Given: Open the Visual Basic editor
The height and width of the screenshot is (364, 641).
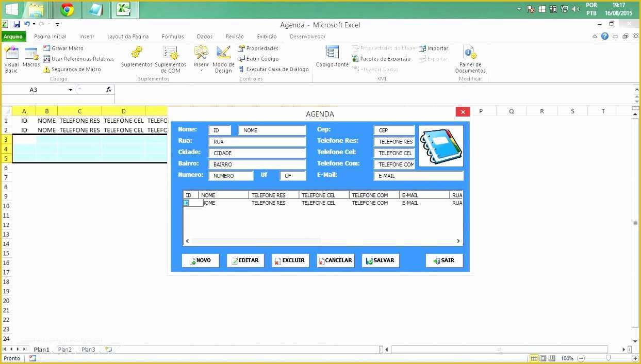Looking at the screenshot, I should (11, 59).
